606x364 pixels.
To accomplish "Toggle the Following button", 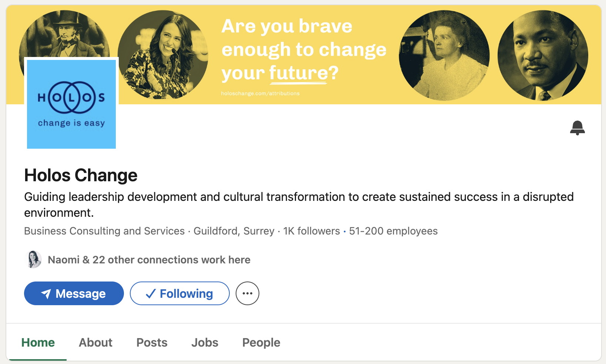I will (x=180, y=293).
